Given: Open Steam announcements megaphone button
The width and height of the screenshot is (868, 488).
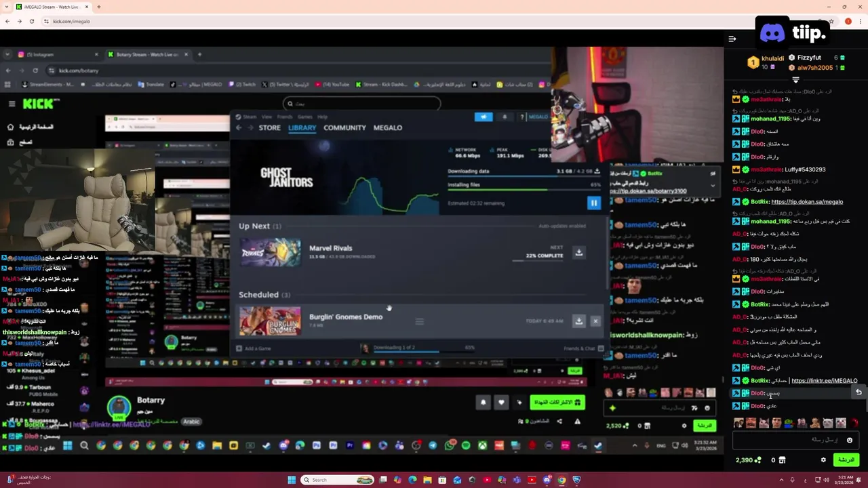Looking at the screenshot, I should click(484, 117).
